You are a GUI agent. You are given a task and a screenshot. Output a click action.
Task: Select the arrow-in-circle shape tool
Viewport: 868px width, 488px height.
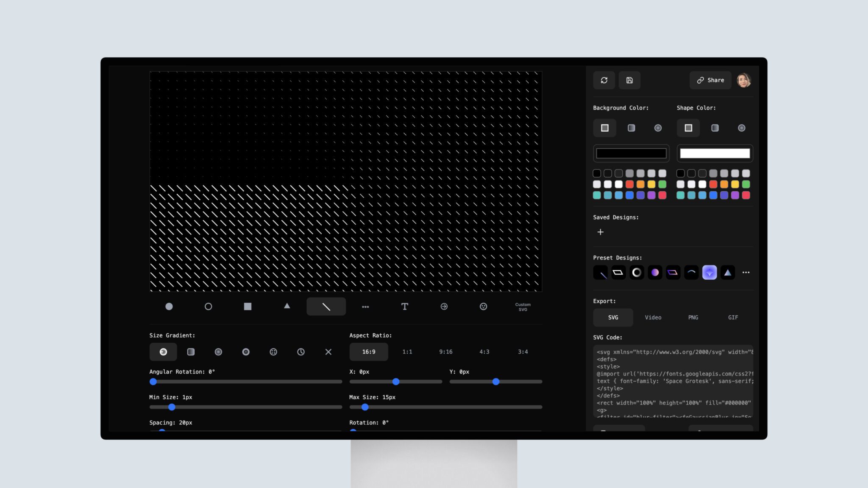pos(444,306)
